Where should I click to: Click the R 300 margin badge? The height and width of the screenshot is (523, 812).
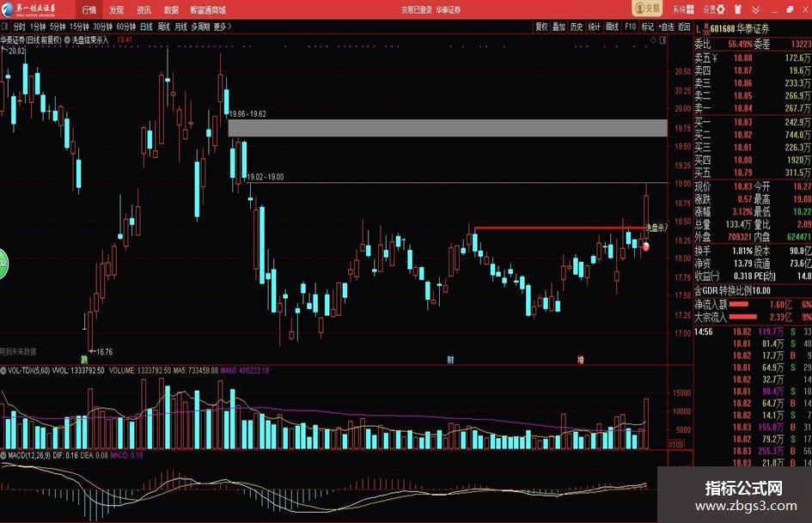[x=705, y=28]
